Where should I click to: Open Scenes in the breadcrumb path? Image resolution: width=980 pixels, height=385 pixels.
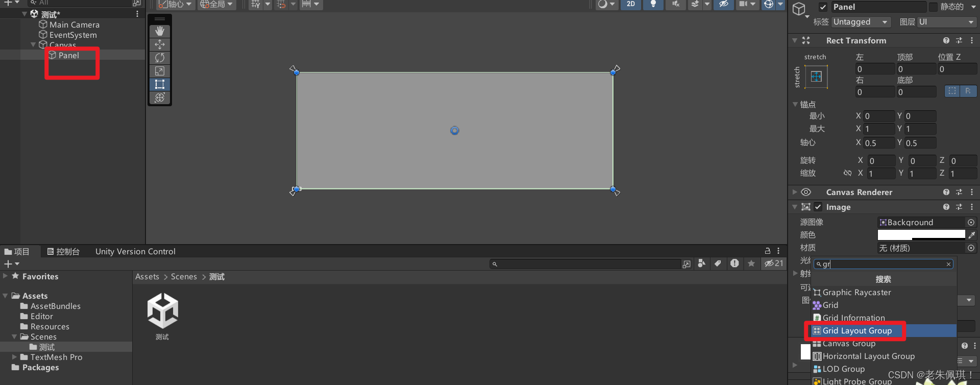[184, 276]
